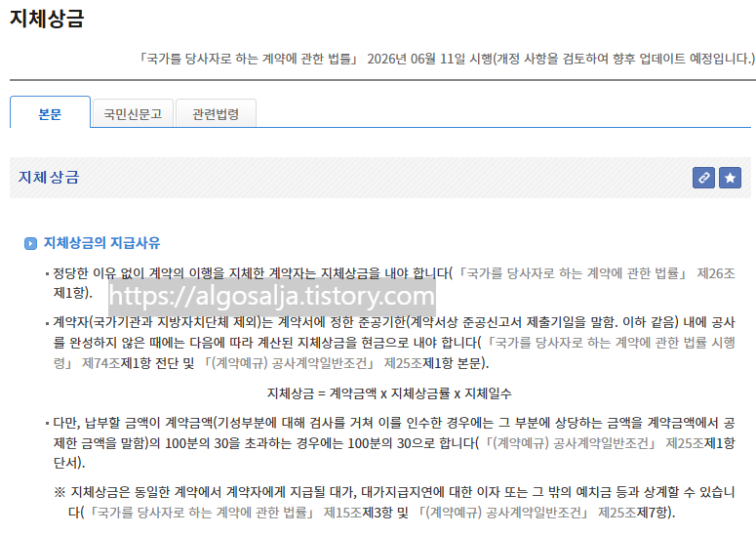Open the 제15조 article link

342,512
